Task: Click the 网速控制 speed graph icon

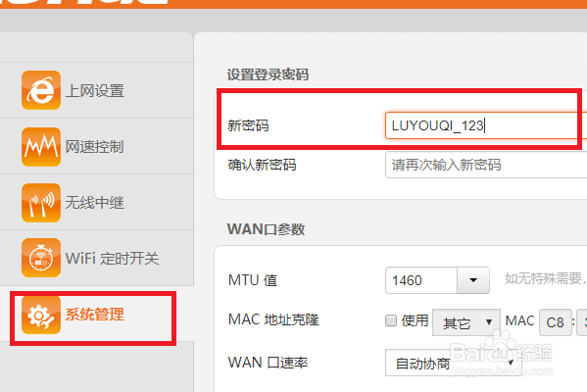Action: 41,146
